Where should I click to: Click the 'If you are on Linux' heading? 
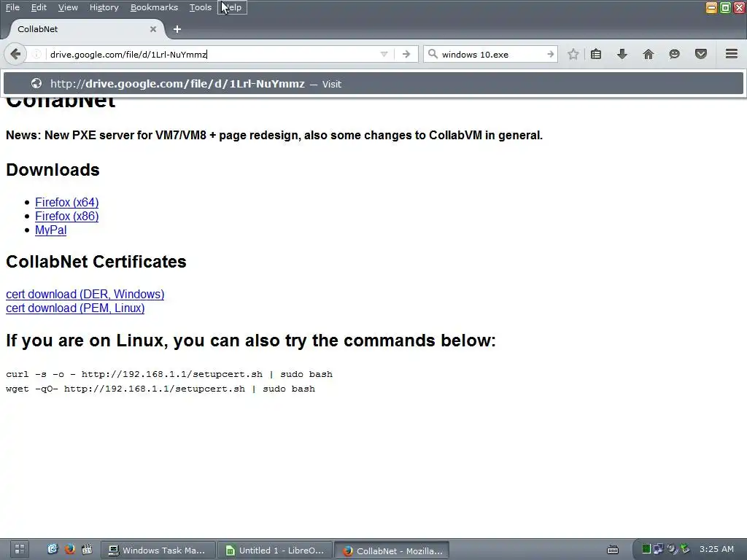pyautogui.click(x=251, y=341)
